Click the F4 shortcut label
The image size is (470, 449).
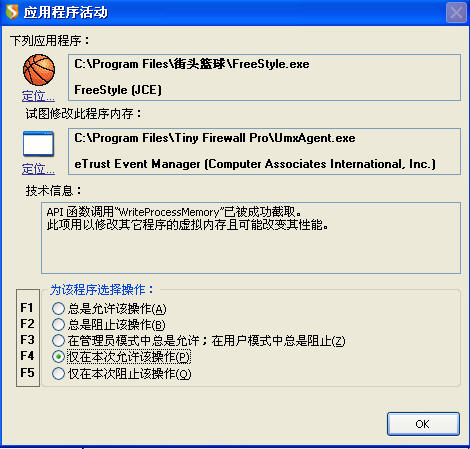pyautogui.click(x=27, y=356)
